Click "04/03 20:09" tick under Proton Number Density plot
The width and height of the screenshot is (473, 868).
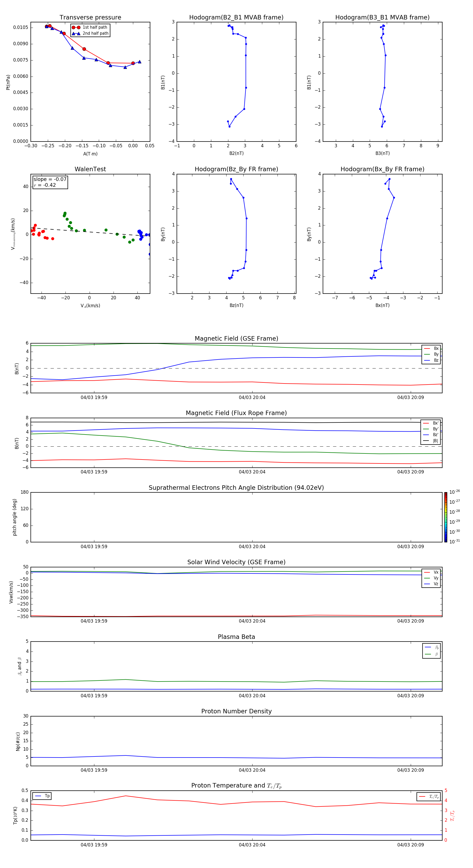coord(410,770)
